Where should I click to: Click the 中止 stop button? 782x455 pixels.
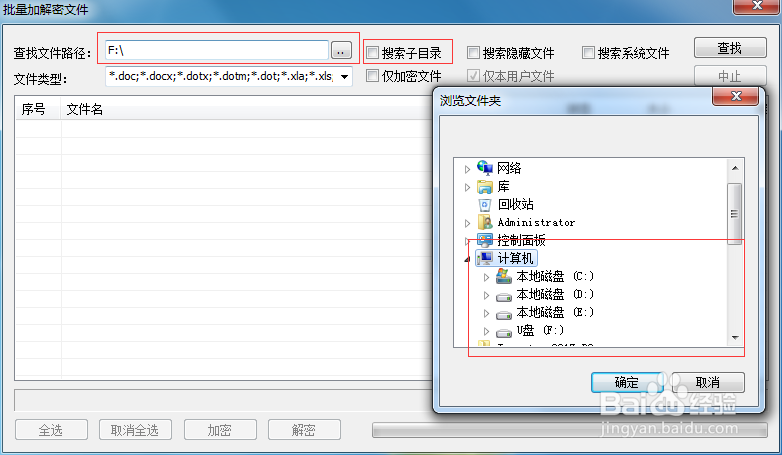[730, 76]
